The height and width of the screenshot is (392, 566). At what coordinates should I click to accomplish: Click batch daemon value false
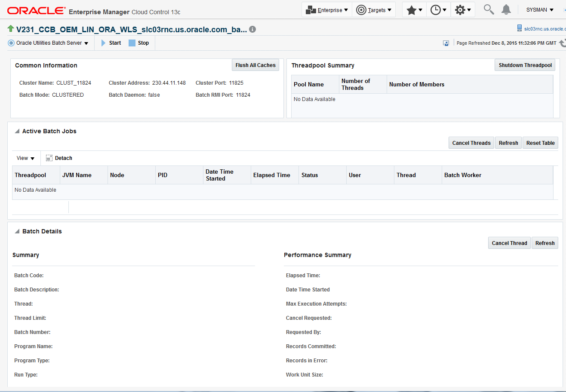pos(154,95)
